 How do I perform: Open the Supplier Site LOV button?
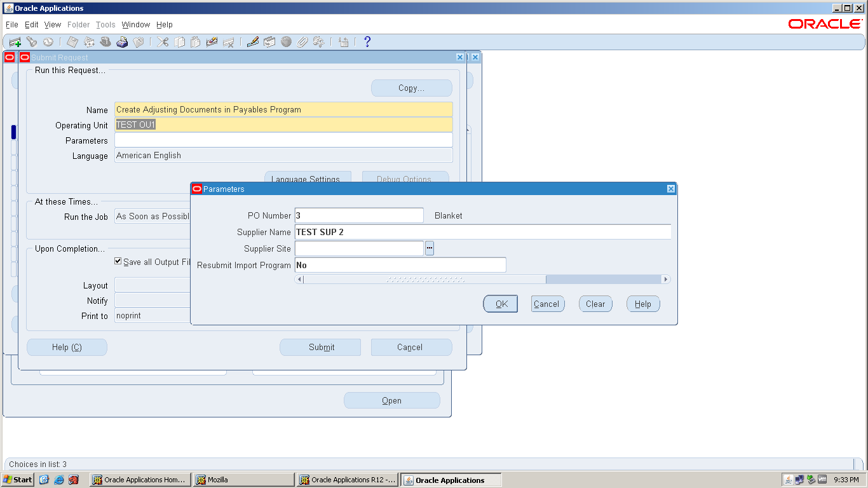[430, 248]
